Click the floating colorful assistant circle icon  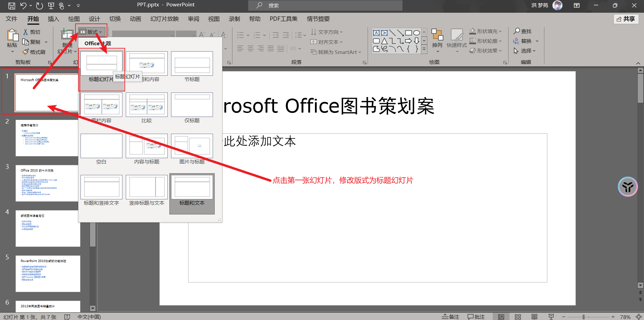(628, 187)
